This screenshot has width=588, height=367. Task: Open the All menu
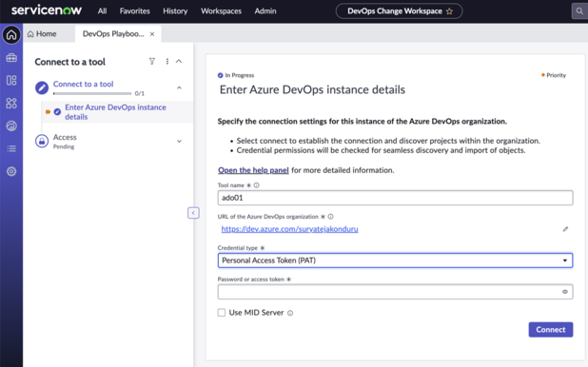coord(102,11)
